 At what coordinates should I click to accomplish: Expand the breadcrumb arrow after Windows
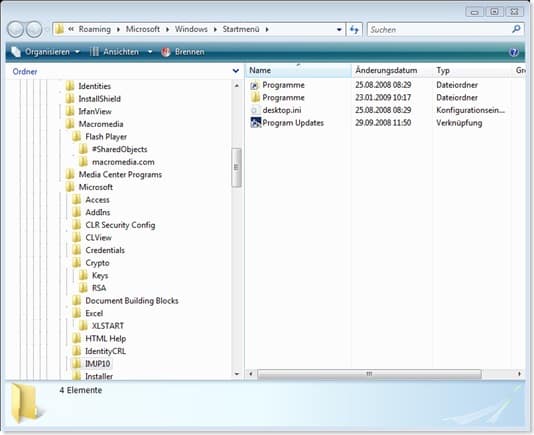point(215,30)
